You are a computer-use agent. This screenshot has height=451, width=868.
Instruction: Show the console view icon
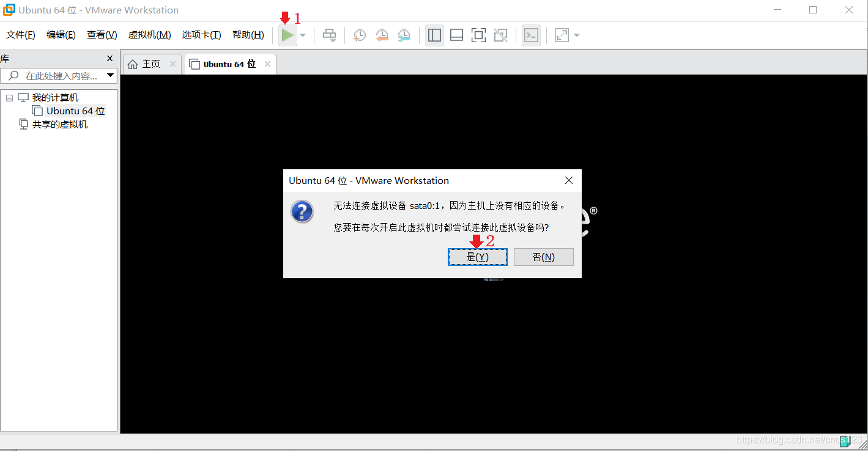click(531, 35)
